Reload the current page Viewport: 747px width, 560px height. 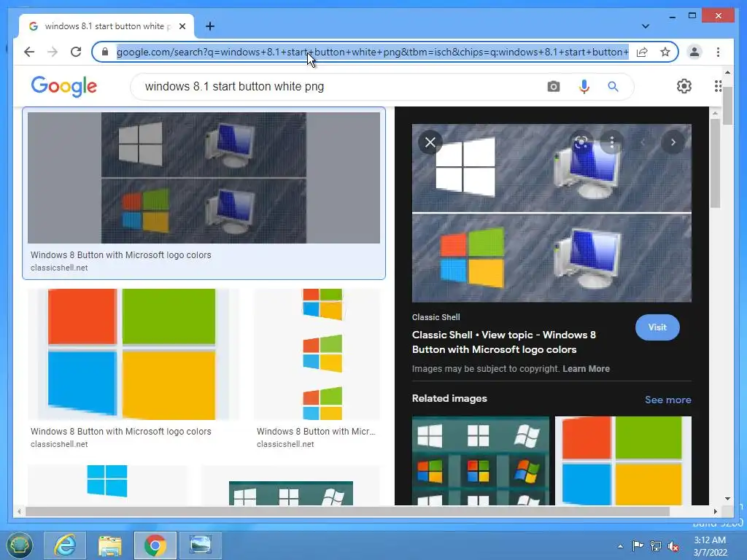pyautogui.click(x=76, y=52)
